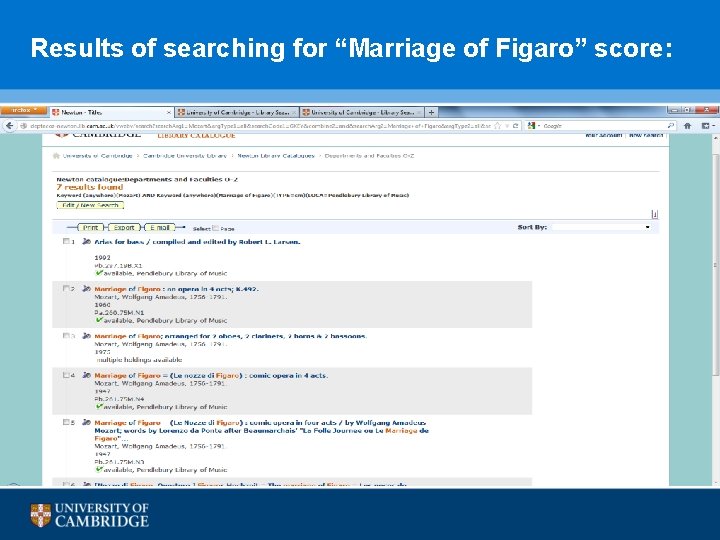This screenshot has height=540, width=720.
Task: Click the vertical page scrollbar
Action: coord(715,264)
